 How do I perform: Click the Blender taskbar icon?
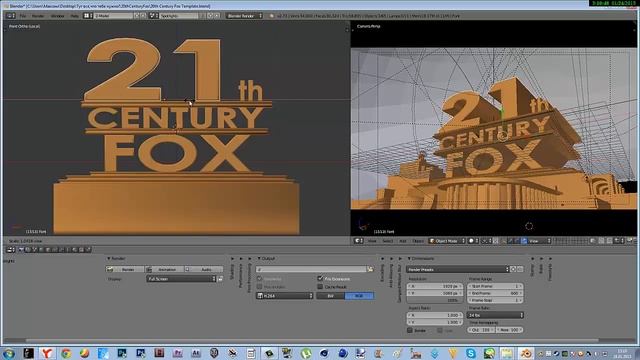pos(526,353)
